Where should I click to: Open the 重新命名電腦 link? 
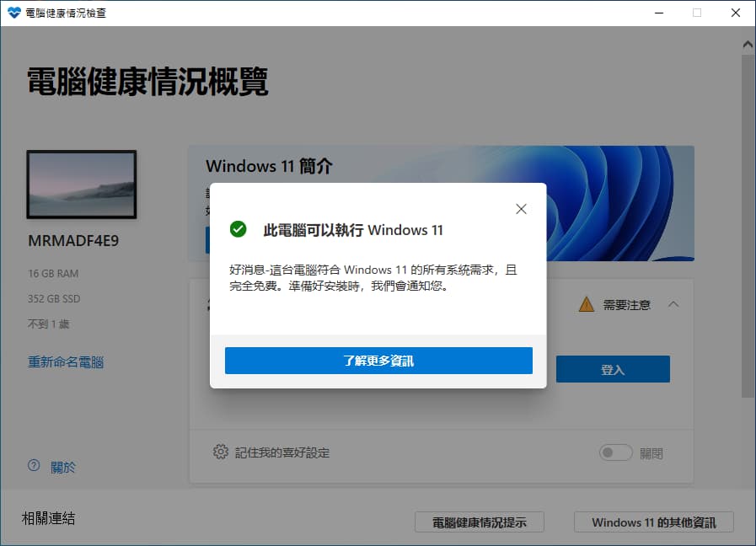coord(66,362)
